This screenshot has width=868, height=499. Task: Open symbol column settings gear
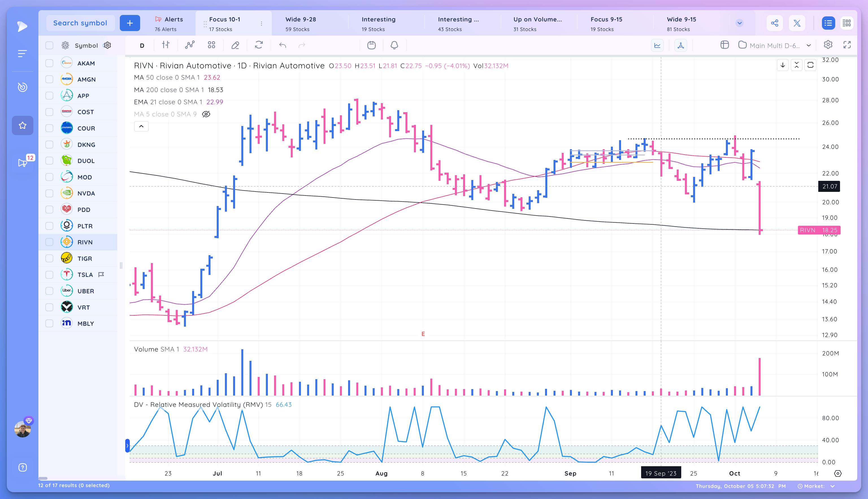[x=108, y=45]
